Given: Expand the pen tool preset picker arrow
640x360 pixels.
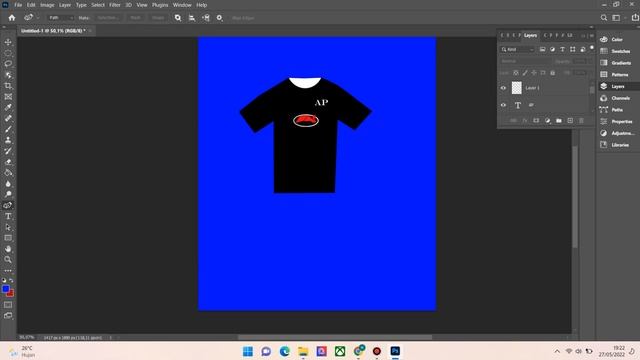Looking at the screenshot, I should (x=38, y=18).
